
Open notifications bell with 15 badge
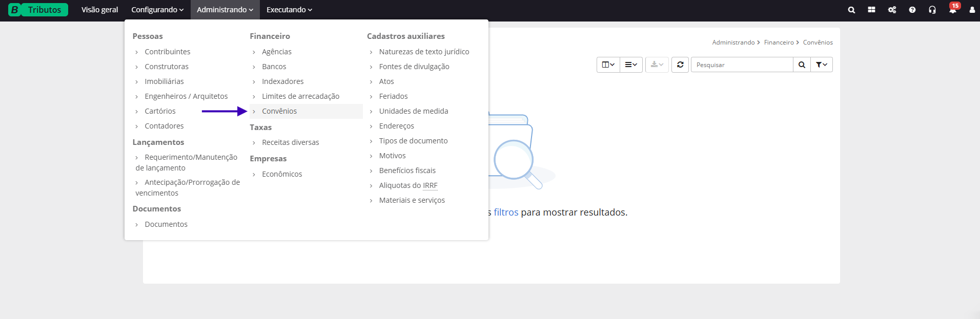pos(952,10)
